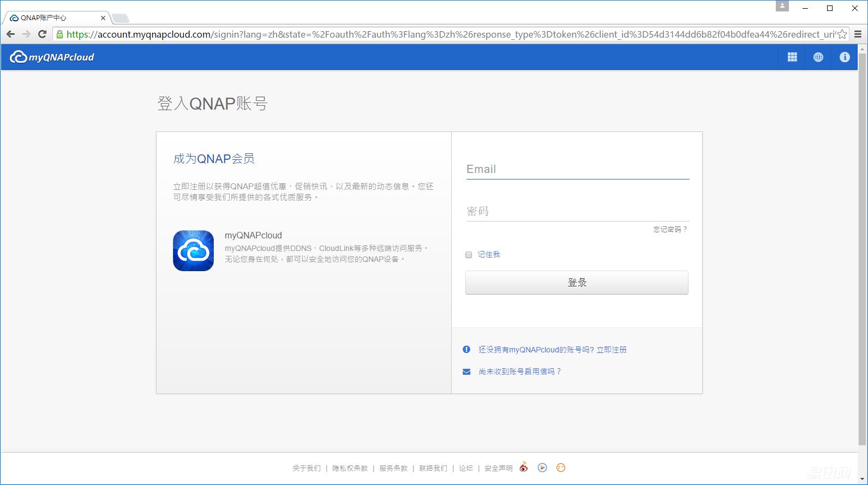The width and height of the screenshot is (868, 485).
Task: Click the 登入QNAP账号 page title
Action: (212, 104)
